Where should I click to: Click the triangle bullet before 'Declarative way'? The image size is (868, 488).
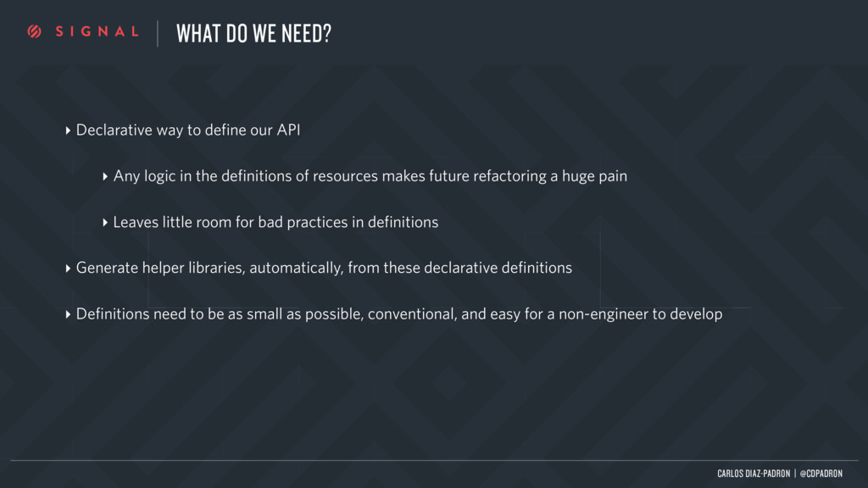pyautogui.click(x=68, y=130)
